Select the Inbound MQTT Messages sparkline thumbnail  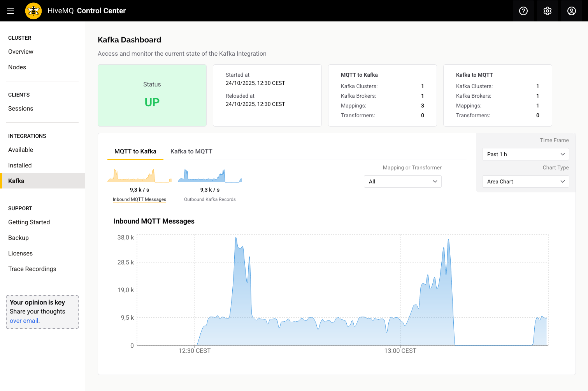139,176
